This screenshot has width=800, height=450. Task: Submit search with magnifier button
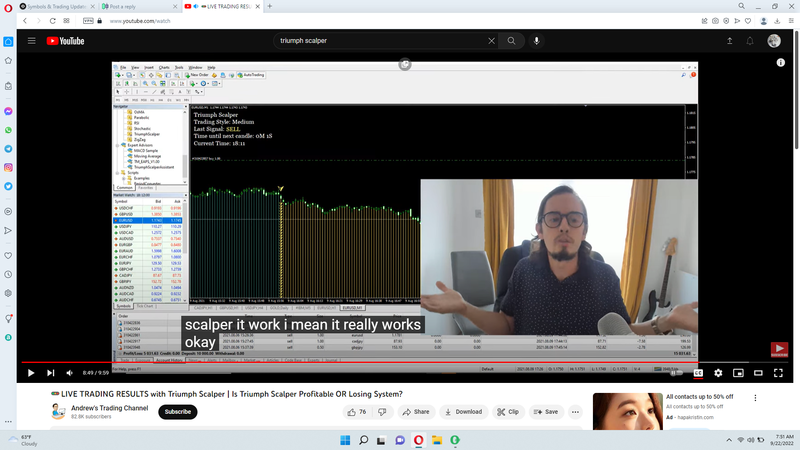pyautogui.click(x=511, y=41)
